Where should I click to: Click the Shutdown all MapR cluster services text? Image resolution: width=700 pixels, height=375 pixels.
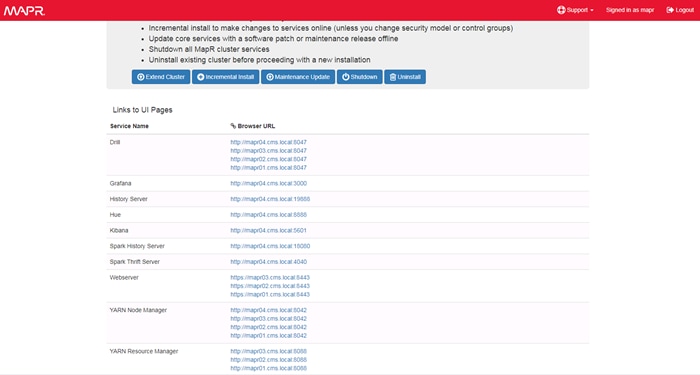tap(209, 49)
